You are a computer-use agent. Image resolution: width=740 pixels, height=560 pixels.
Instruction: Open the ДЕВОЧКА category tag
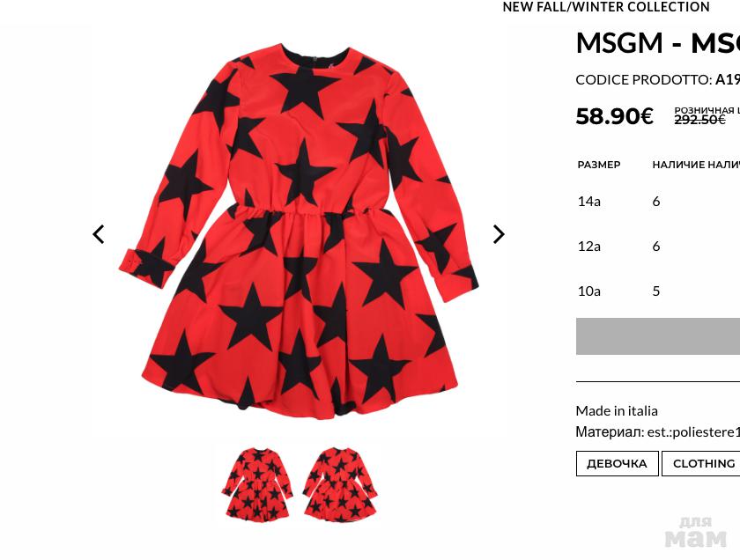[617, 464]
